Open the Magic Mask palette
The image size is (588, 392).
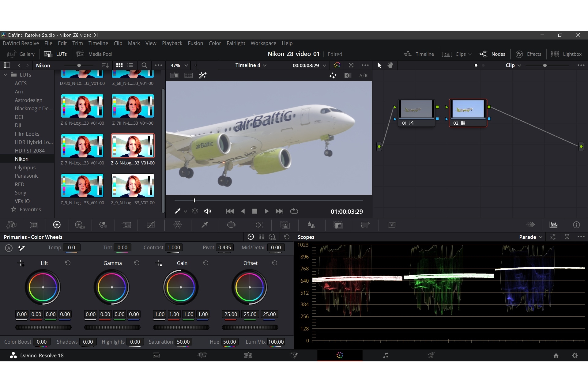click(x=285, y=225)
